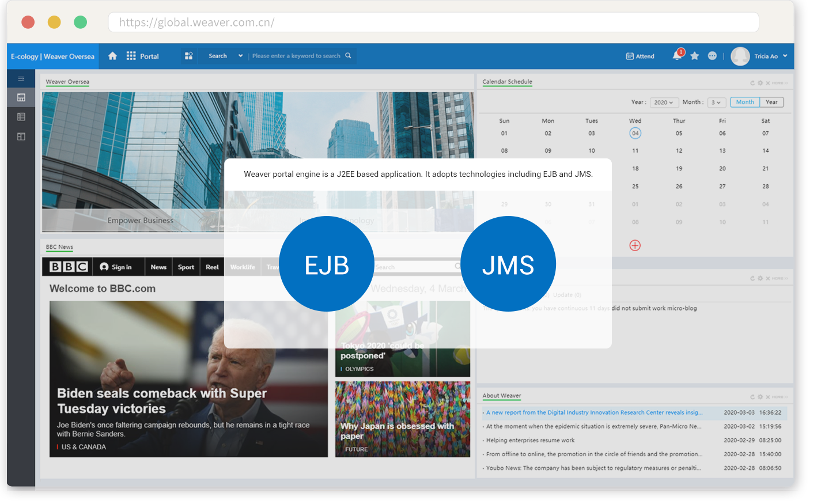Open 'Helping enterprises resume work' article
This screenshot has width=821, height=504.
tap(530, 440)
